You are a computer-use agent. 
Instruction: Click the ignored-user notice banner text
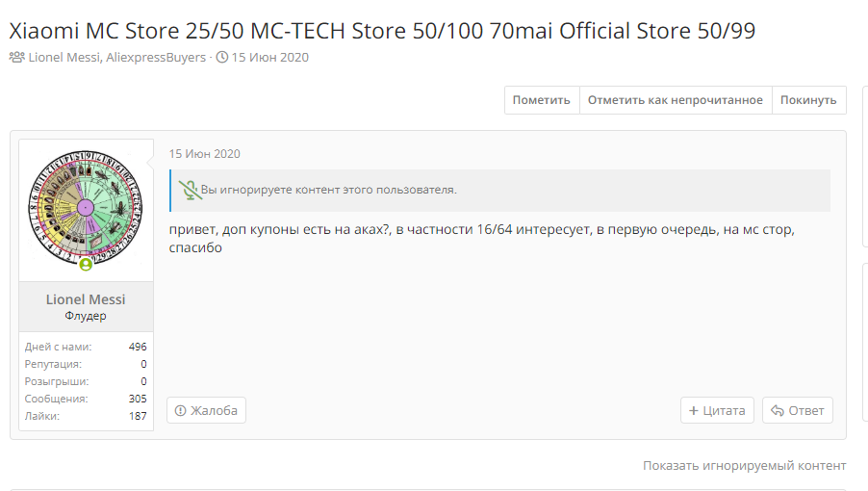(329, 190)
